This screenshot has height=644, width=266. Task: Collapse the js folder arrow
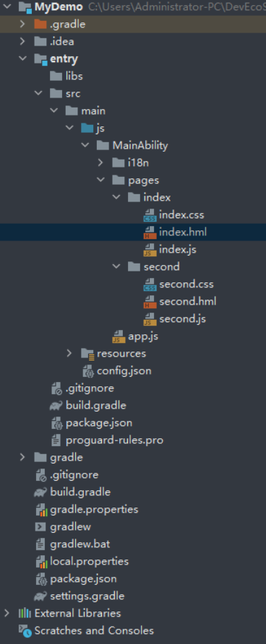[x=69, y=128]
